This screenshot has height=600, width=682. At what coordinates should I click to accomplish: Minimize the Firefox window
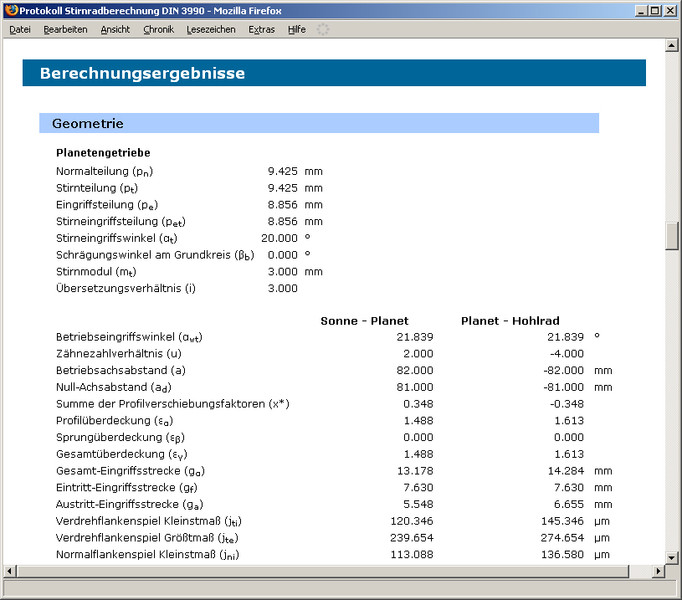coord(638,10)
